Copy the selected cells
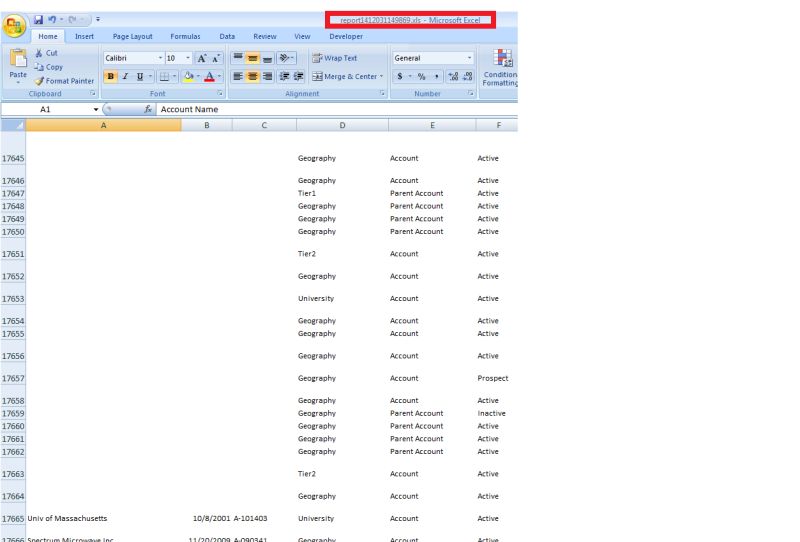 pyautogui.click(x=48, y=67)
